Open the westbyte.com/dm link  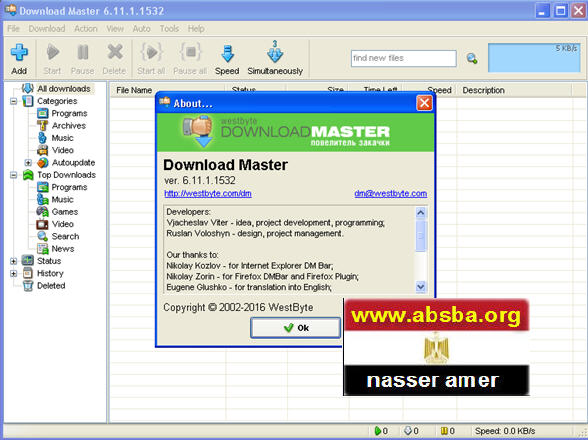[208, 194]
